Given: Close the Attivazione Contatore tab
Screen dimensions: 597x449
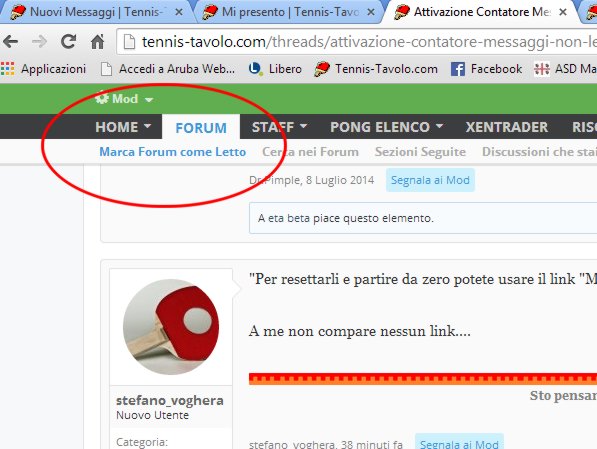Looking at the screenshot, I should [x=562, y=12].
